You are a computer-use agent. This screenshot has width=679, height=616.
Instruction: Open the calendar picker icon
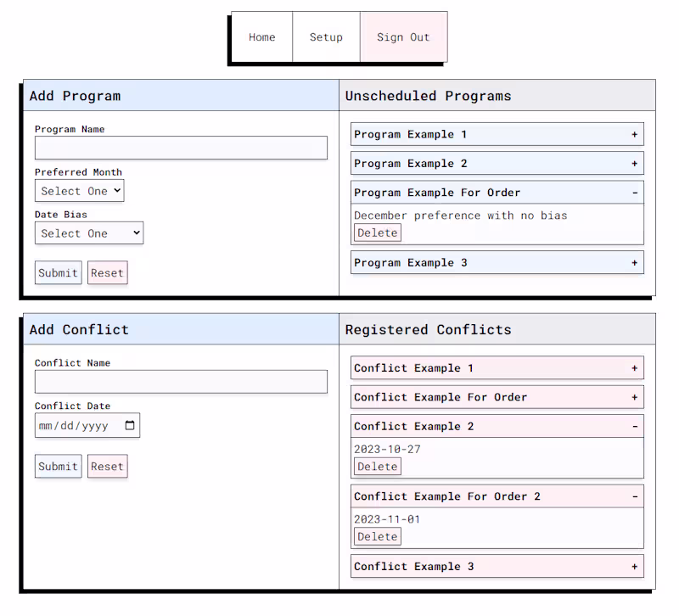click(130, 426)
